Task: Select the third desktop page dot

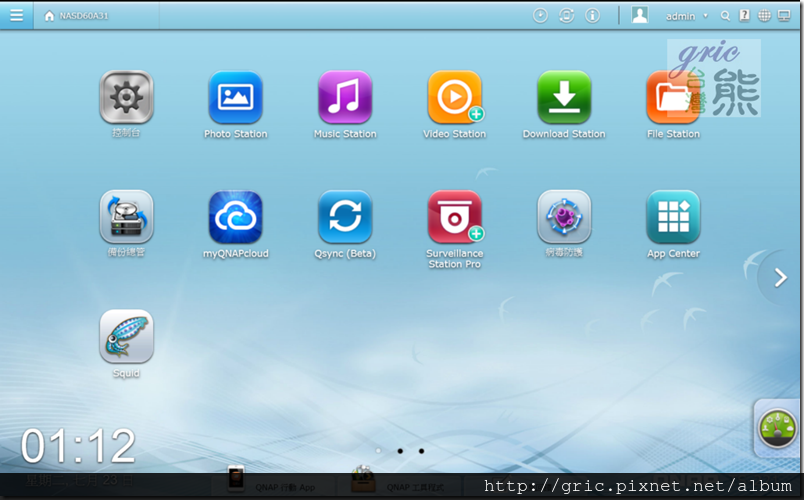Action: pyautogui.click(x=421, y=451)
